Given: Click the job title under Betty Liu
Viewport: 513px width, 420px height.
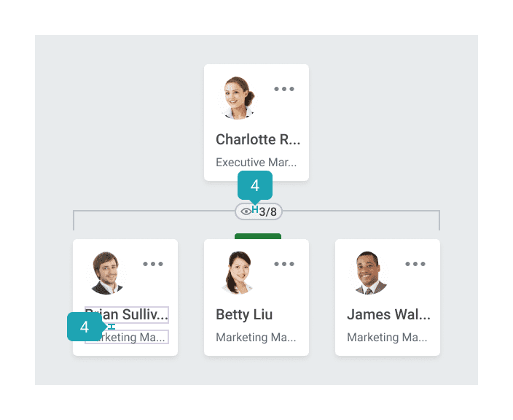Looking at the screenshot, I should pos(256,338).
